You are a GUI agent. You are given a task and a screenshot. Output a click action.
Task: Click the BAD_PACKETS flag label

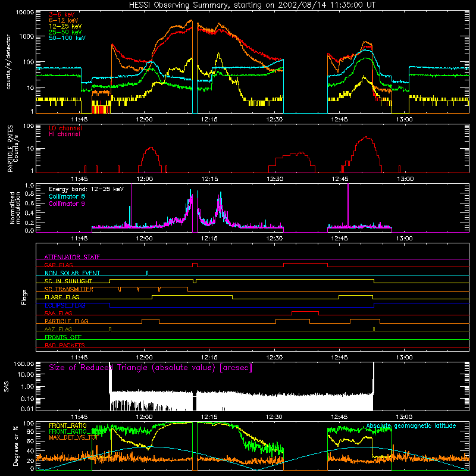(65, 345)
